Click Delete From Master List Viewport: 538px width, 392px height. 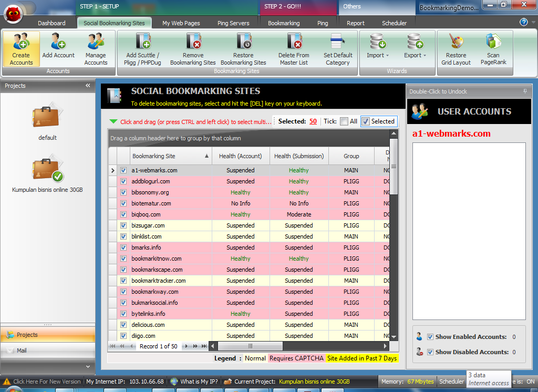294,49
